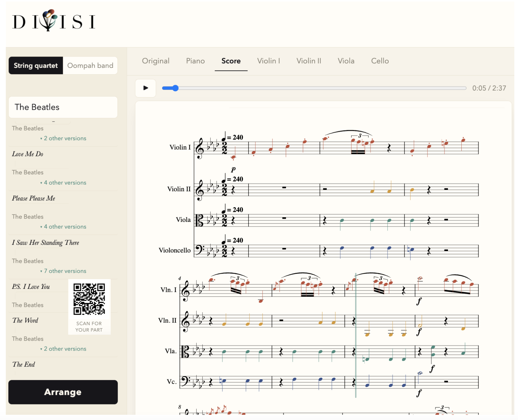Click the Violoncello staff label
The height and width of the screenshot is (420, 518).
175,250
